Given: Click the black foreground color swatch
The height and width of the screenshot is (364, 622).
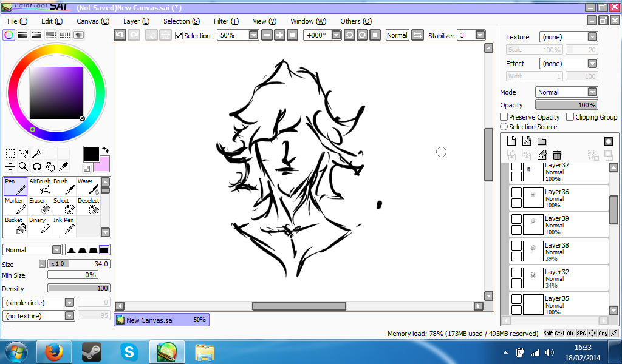Looking at the screenshot, I should (x=91, y=154).
